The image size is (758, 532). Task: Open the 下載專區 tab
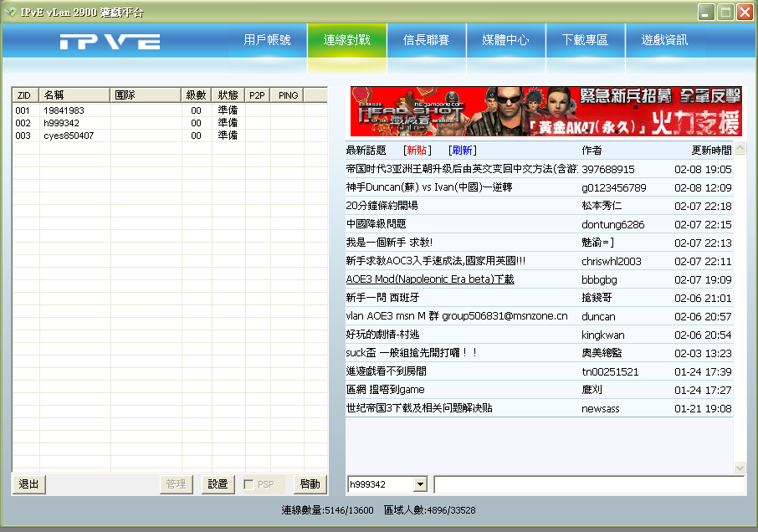(x=585, y=40)
